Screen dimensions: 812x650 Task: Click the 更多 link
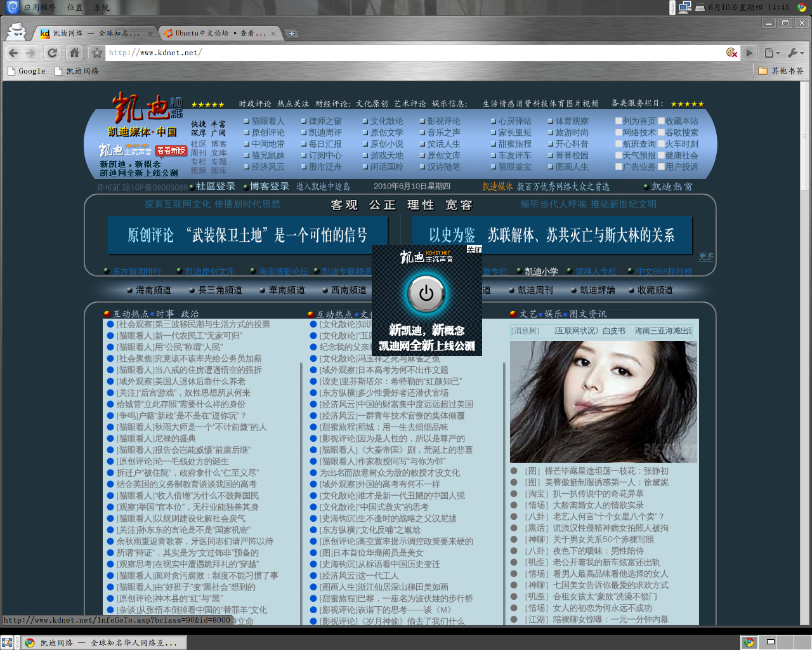point(706,256)
